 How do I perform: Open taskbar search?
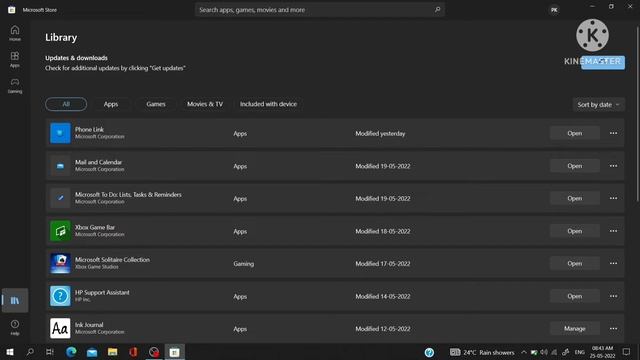[30, 352]
